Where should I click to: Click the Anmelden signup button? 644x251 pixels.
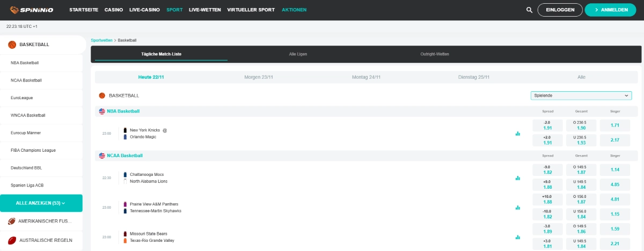point(611,10)
